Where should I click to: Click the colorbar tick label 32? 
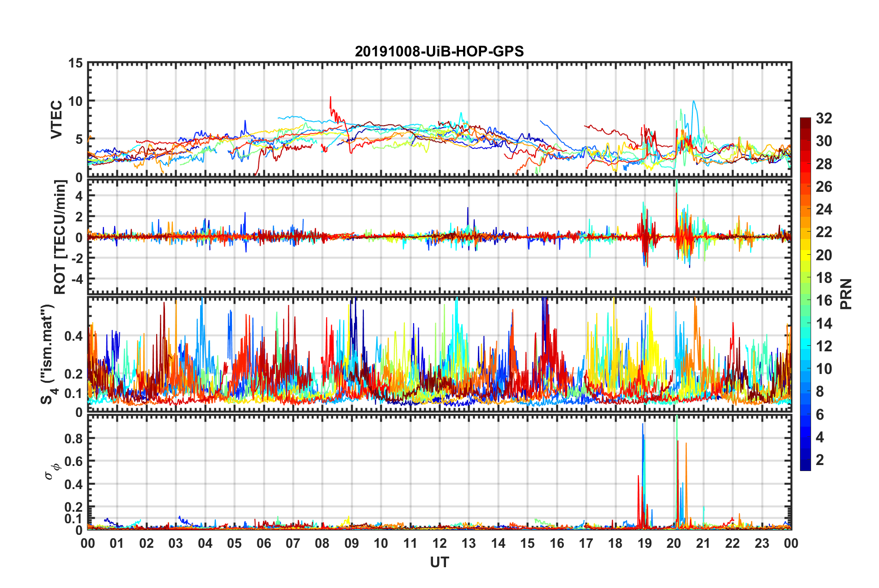click(824, 118)
